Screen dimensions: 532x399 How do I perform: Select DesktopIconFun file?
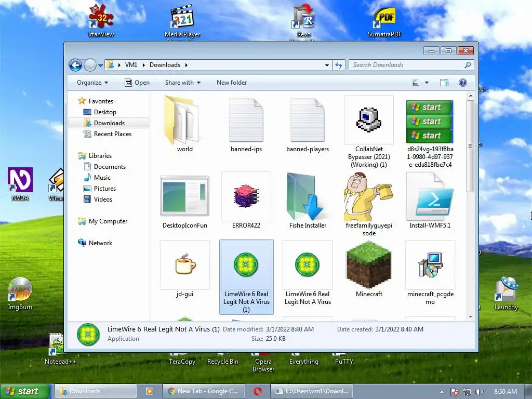pyautogui.click(x=184, y=201)
